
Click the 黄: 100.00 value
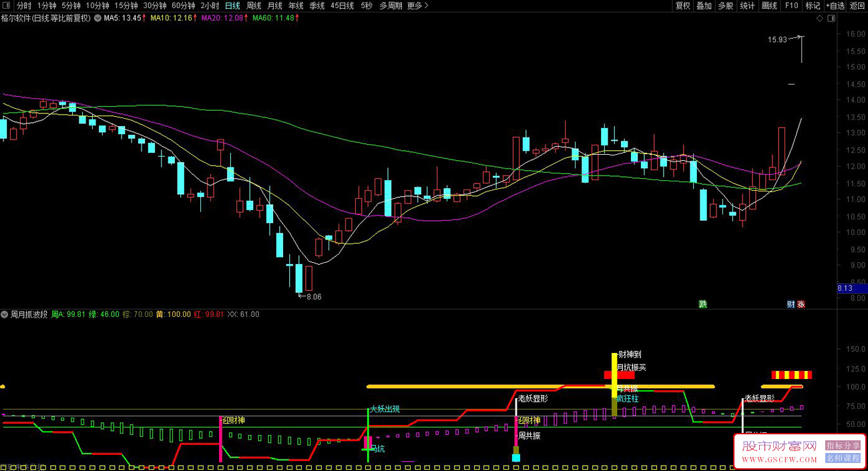point(174,314)
